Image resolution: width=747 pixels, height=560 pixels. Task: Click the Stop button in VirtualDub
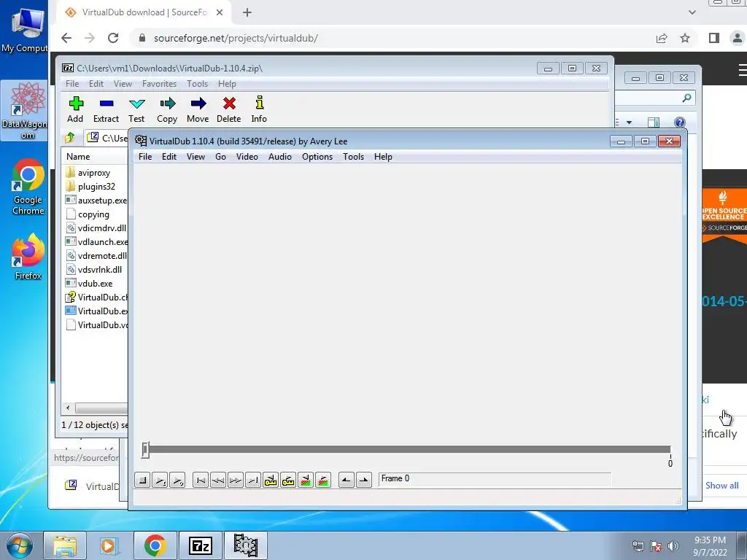[x=142, y=480]
